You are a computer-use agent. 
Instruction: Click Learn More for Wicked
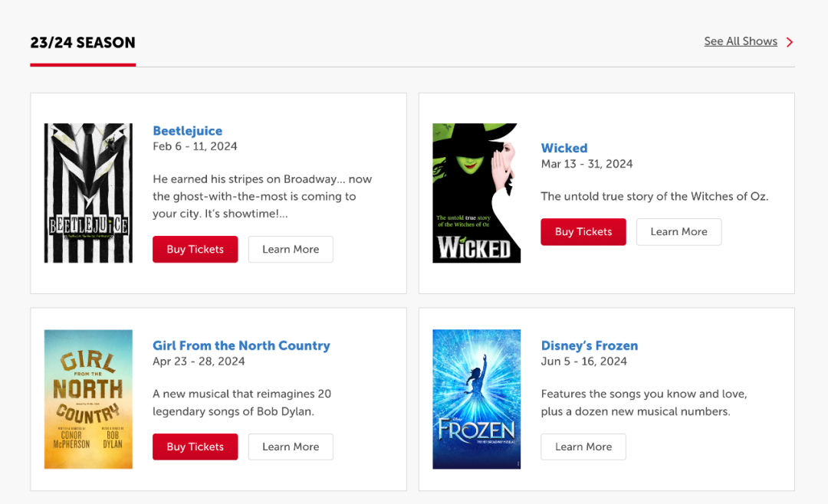click(x=678, y=231)
